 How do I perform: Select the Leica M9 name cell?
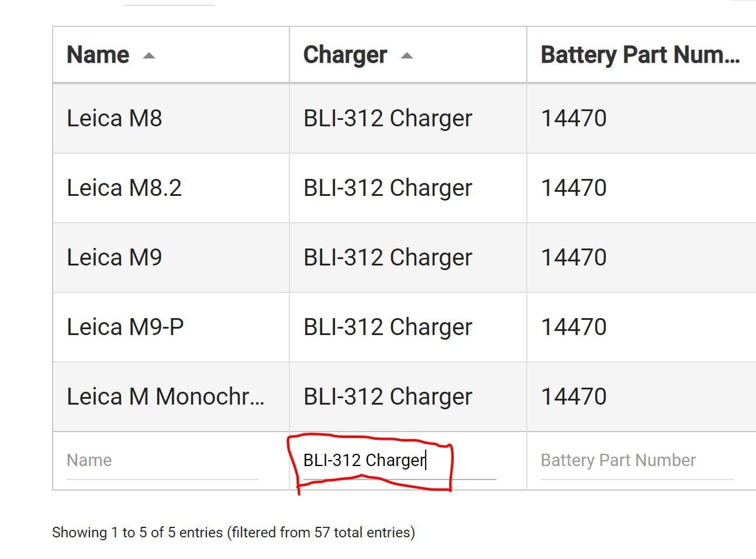tap(171, 258)
